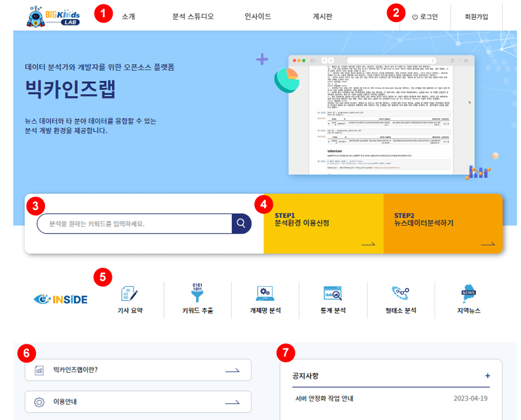Click the 통계 분석 label
This screenshot has height=420, width=521.
[333, 310]
